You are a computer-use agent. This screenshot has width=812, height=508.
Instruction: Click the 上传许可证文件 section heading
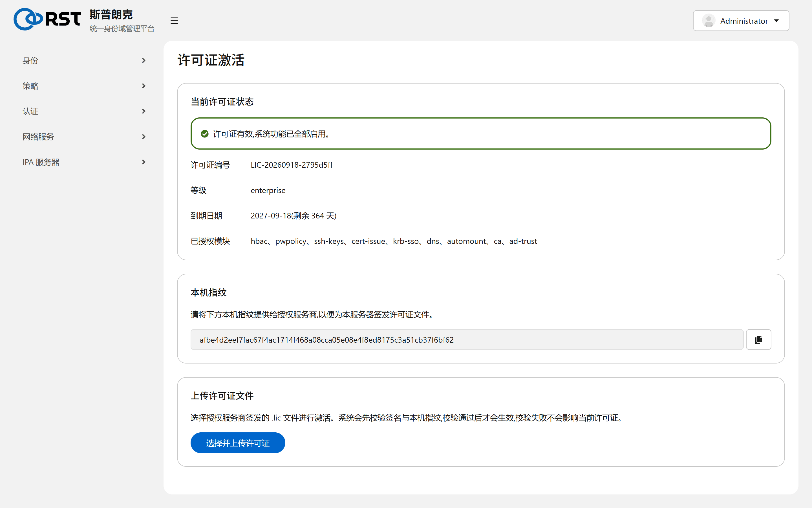222,395
